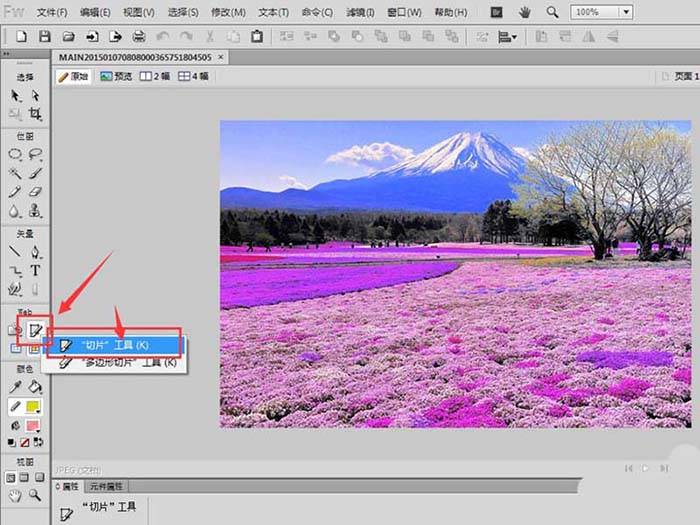Click the Save icon in the main toolbar

coord(45,37)
